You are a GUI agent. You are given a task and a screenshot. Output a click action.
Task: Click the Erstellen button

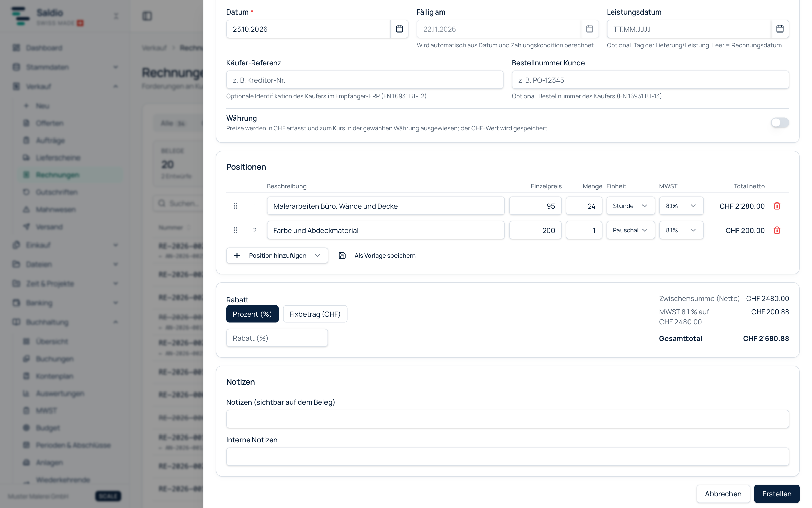[777, 494]
